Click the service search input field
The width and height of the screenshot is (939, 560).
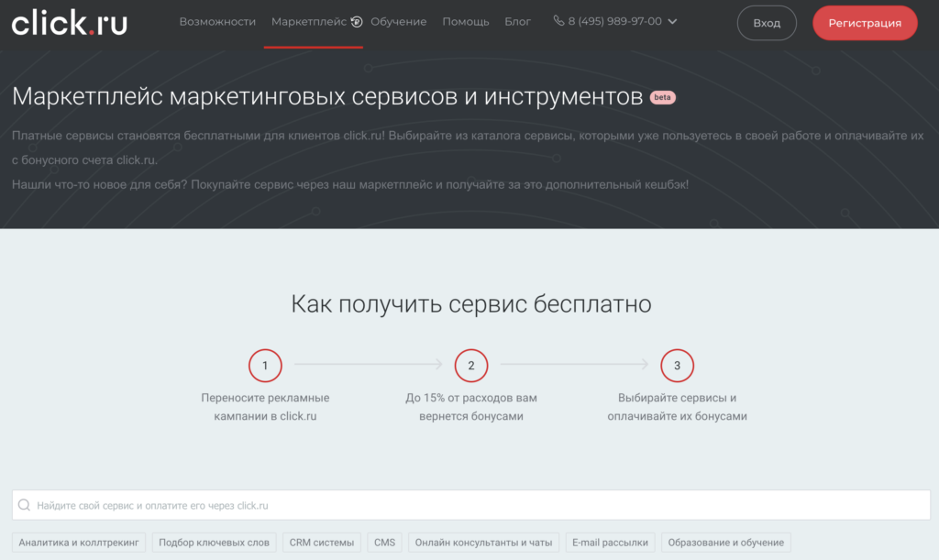(x=470, y=505)
